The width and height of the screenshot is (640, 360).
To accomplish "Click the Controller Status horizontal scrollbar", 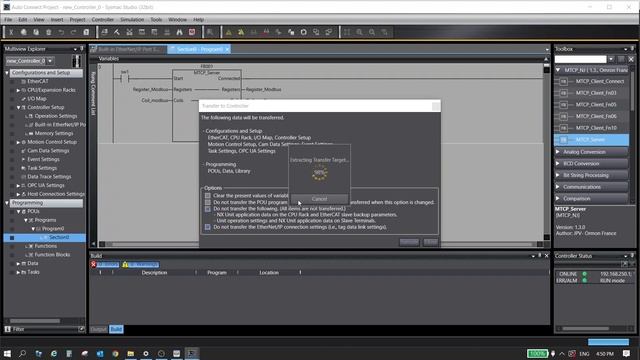I will point(586,329).
